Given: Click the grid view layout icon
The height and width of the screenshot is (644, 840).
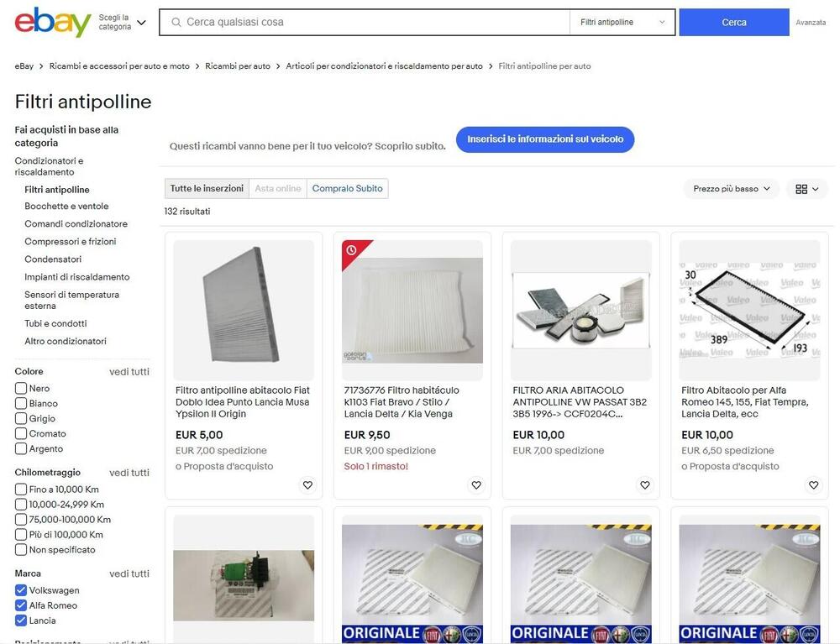Looking at the screenshot, I should click(x=806, y=189).
